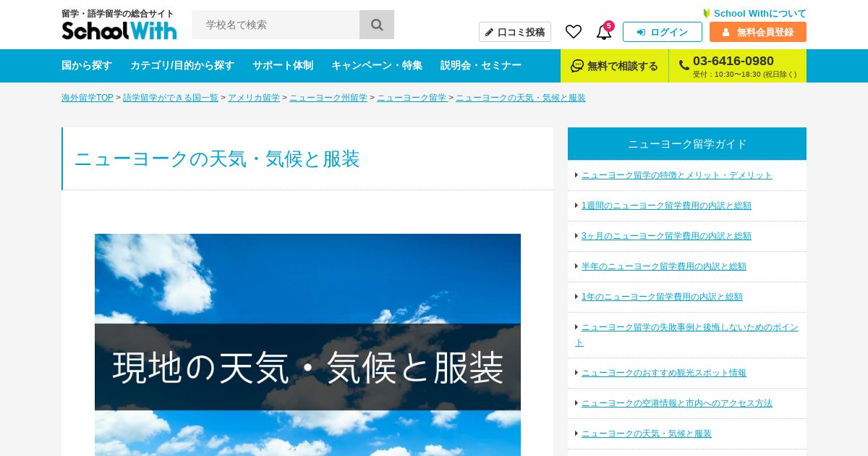Click the 口コミ投稿 review button
The height and width of the screenshot is (456, 868).
click(x=515, y=32)
